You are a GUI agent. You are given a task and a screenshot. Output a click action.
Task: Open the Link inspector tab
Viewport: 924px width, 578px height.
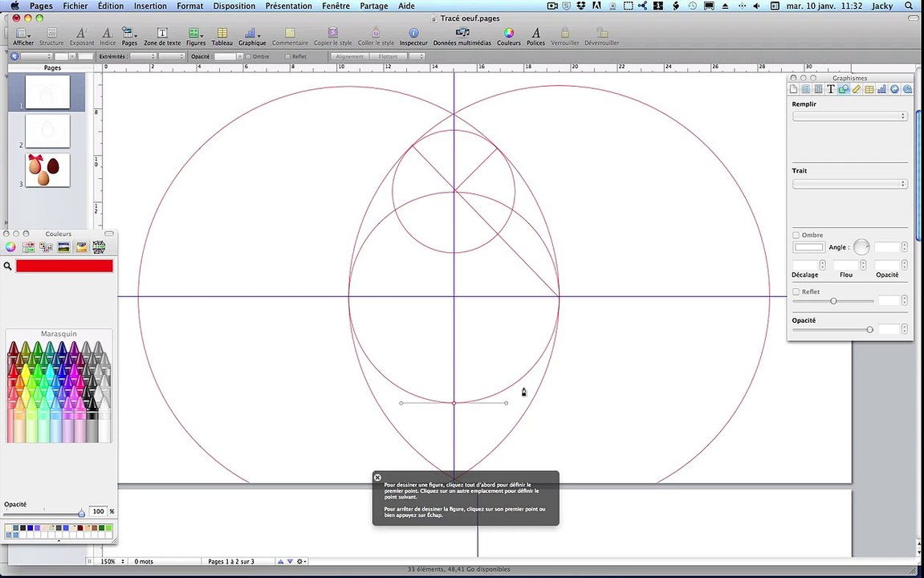pyautogui.click(x=894, y=89)
